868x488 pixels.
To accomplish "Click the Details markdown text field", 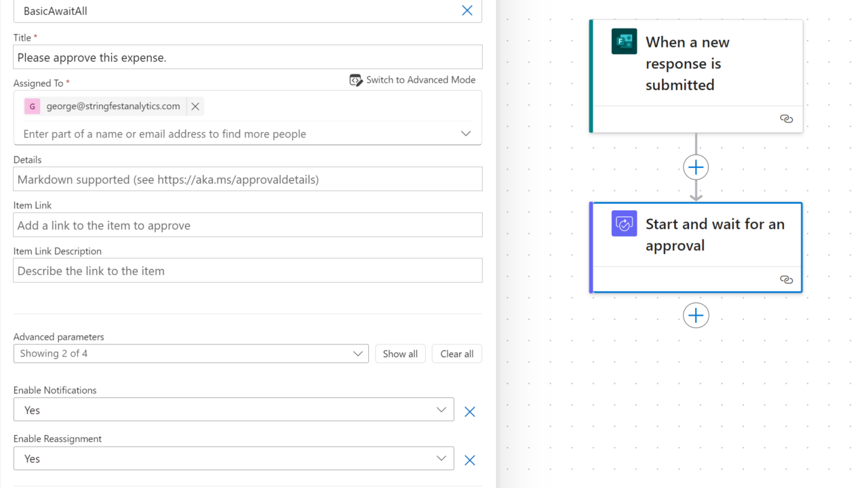I will (248, 180).
